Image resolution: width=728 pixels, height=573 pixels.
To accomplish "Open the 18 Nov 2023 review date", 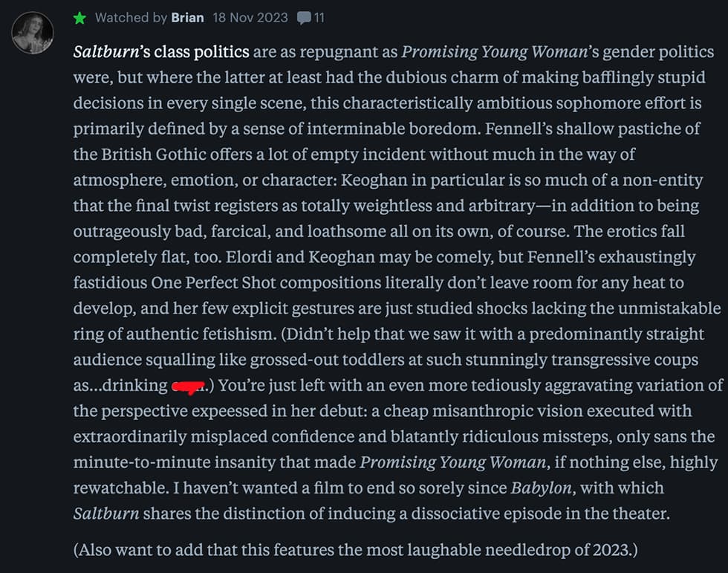I will [x=250, y=18].
